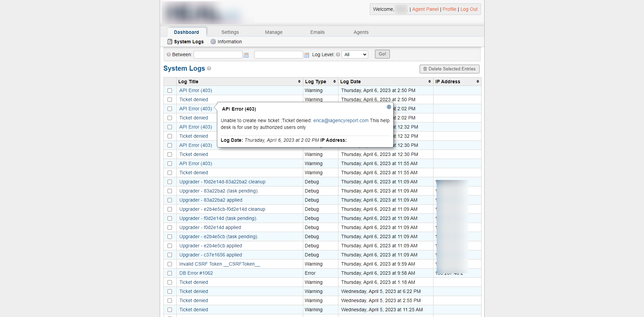
Task: Sort by Log Title column arrows
Action: point(299,82)
